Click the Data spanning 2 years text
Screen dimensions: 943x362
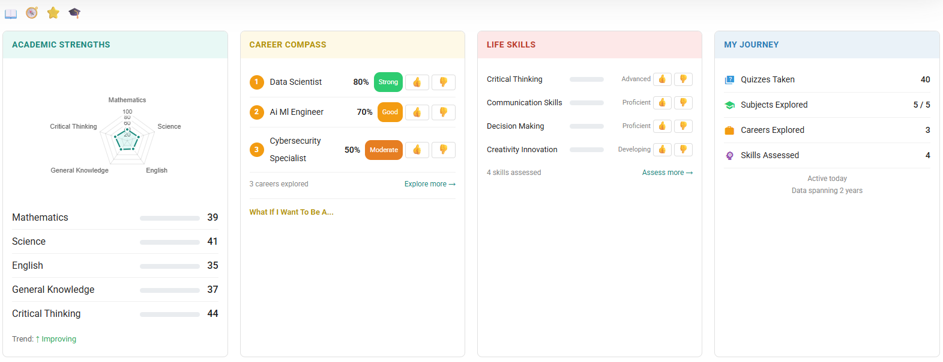[827, 191]
